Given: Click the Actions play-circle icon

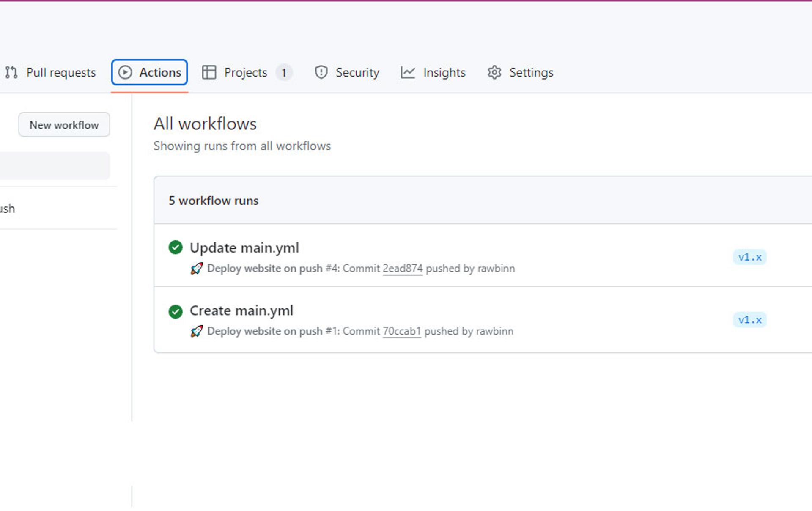Looking at the screenshot, I should pos(125,72).
